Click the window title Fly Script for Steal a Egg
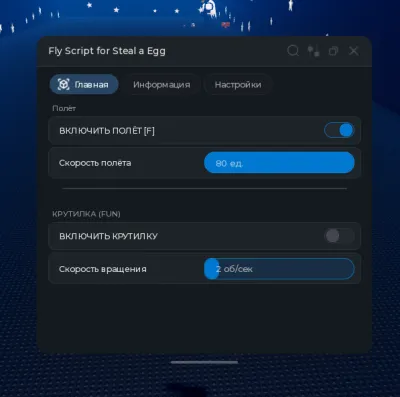Screen dimensions: 400x397 (x=107, y=51)
